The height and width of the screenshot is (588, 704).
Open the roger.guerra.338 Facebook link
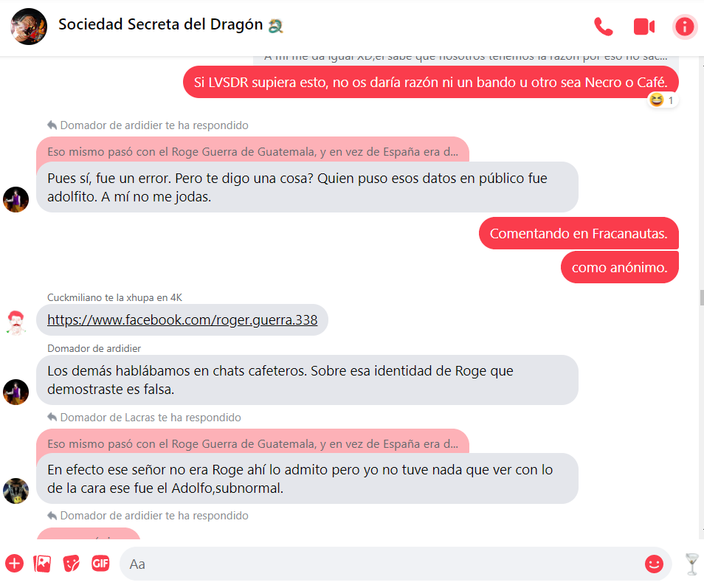[182, 319]
